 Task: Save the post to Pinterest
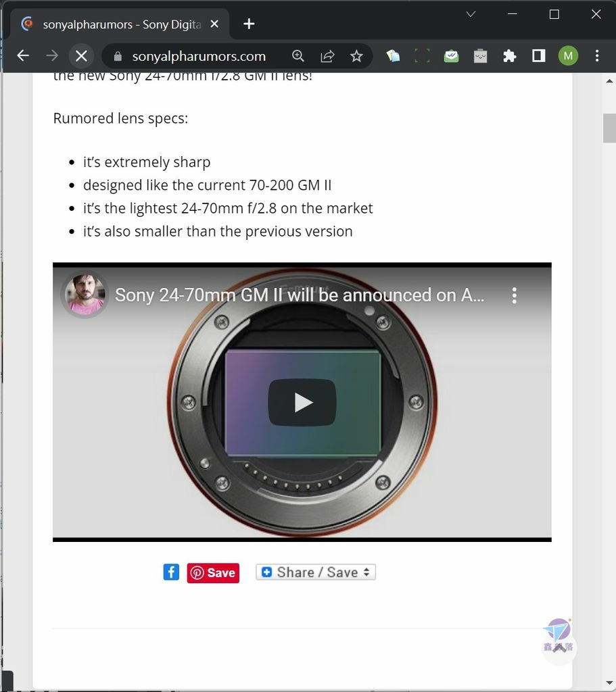pos(213,573)
